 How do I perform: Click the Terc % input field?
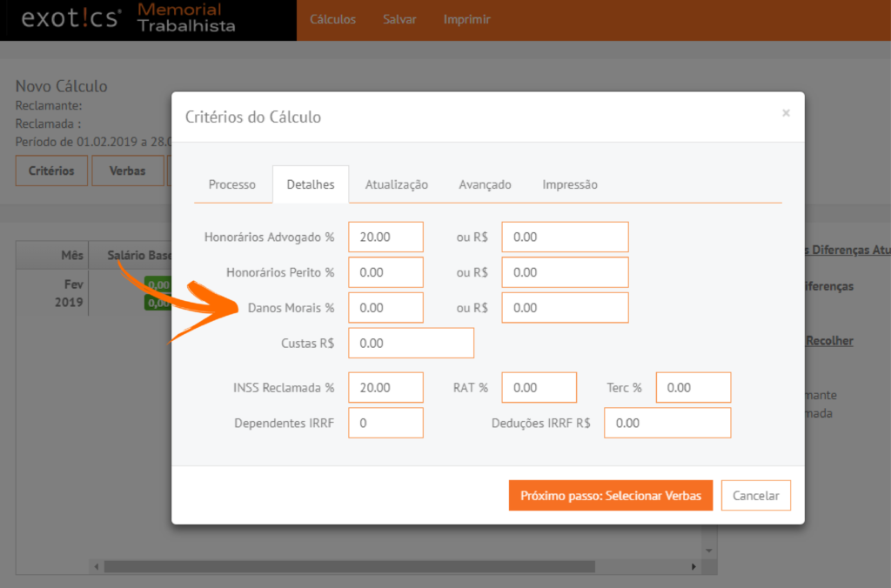[693, 388]
